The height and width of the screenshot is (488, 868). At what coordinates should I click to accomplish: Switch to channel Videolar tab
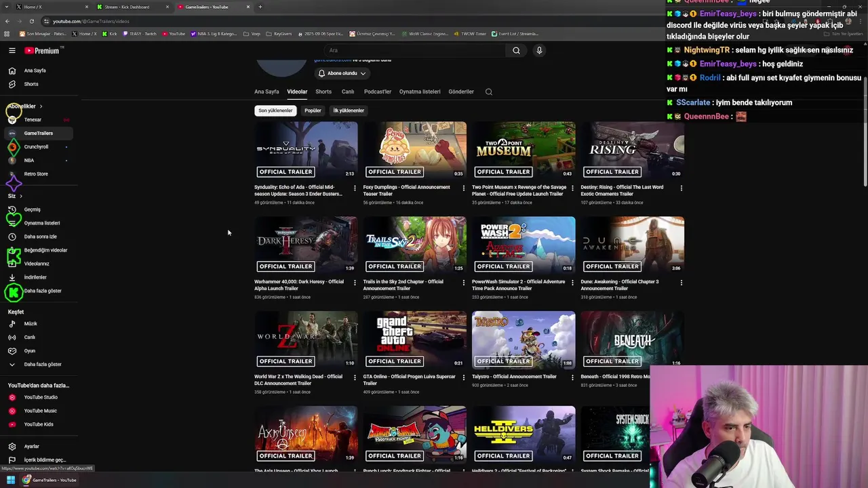[x=297, y=91]
